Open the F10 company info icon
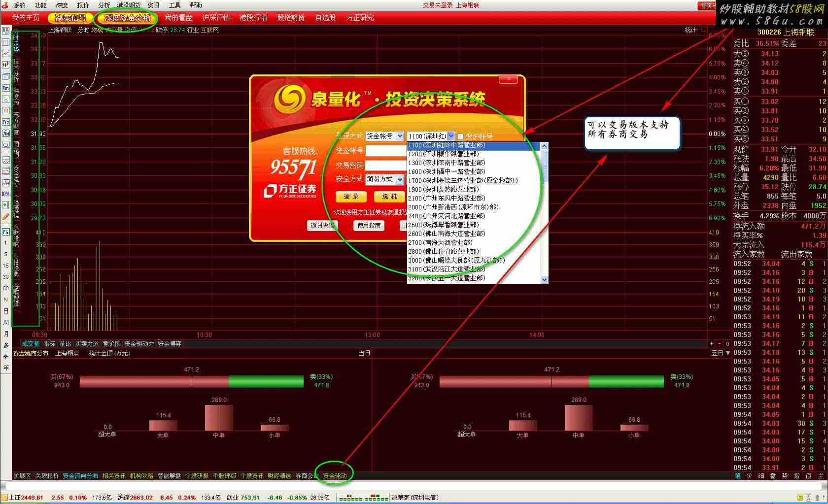The width and height of the screenshot is (828, 504). click(5, 88)
